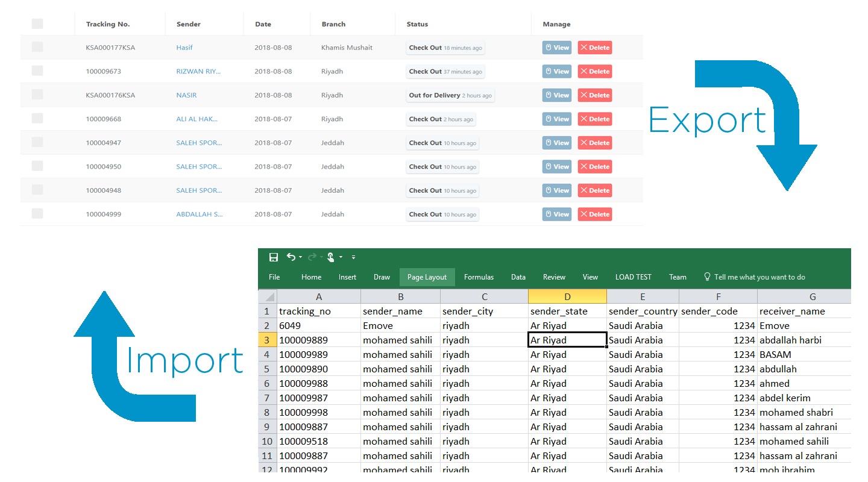Go to the Data ribbon tab
The height and width of the screenshot is (482, 868).
click(518, 277)
